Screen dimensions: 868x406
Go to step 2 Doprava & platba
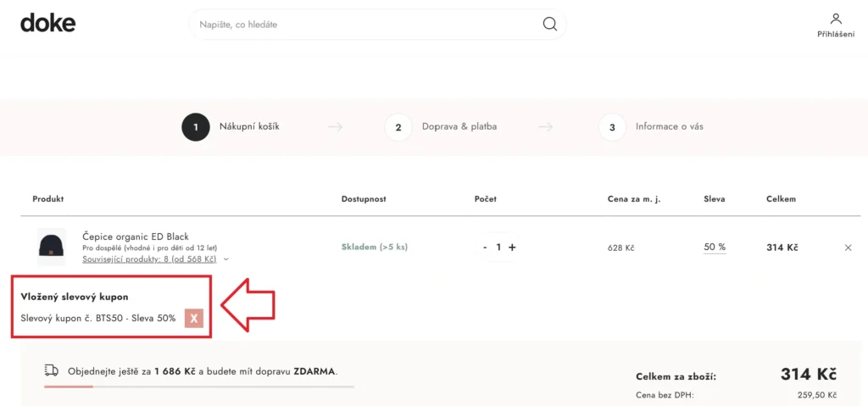(x=459, y=126)
